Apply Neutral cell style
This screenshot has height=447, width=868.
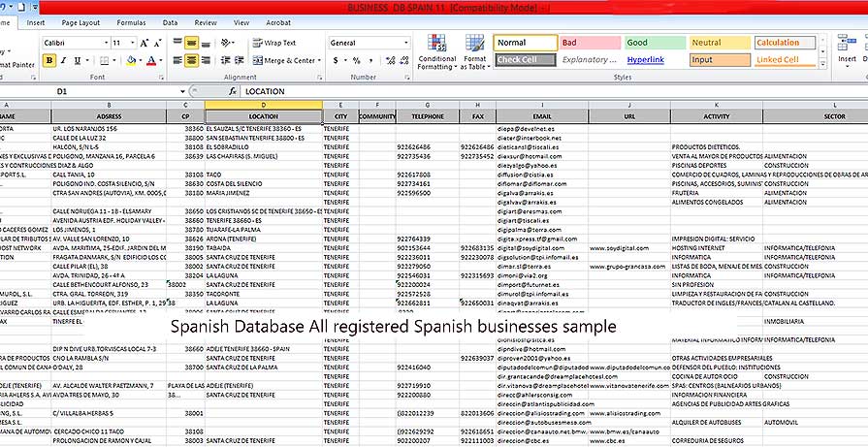tap(720, 43)
